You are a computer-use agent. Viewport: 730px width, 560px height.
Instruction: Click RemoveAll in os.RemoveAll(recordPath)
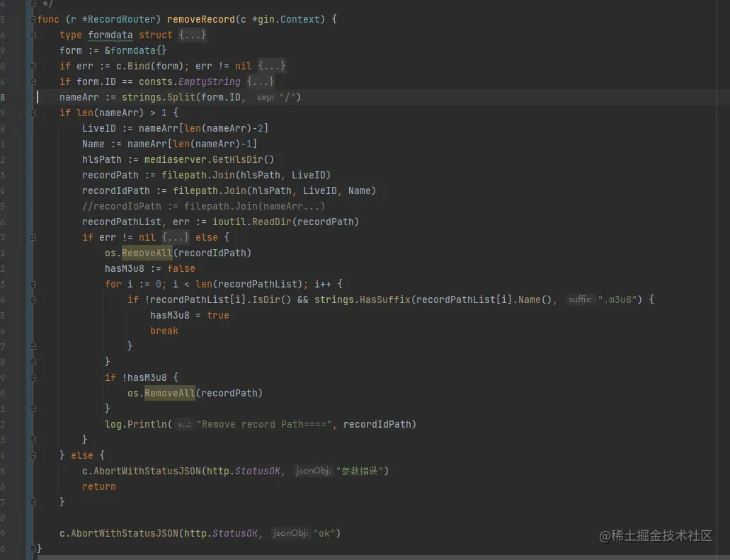(x=170, y=394)
